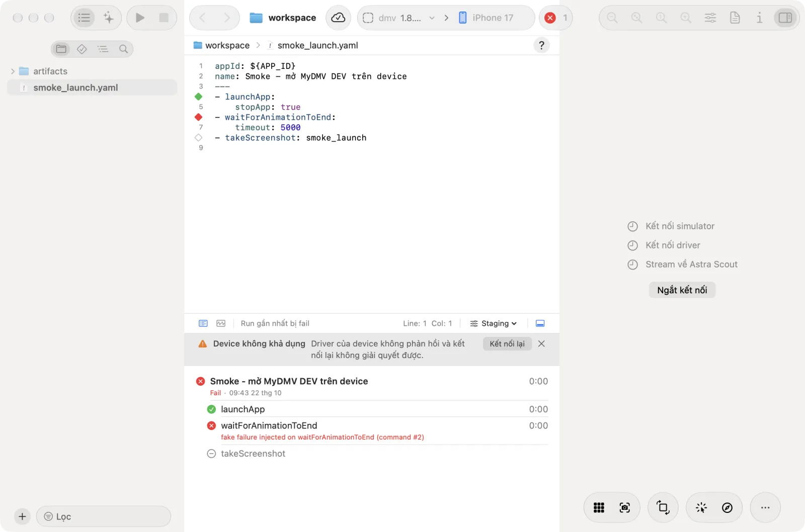
Task: Click the Lọc filter field
Action: point(104,516)
